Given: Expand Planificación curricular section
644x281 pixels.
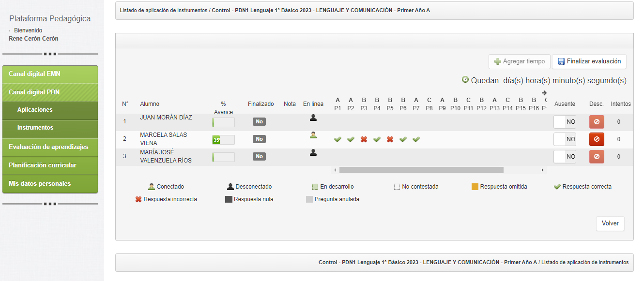Looking at the screenshot, I should point(50,165).
